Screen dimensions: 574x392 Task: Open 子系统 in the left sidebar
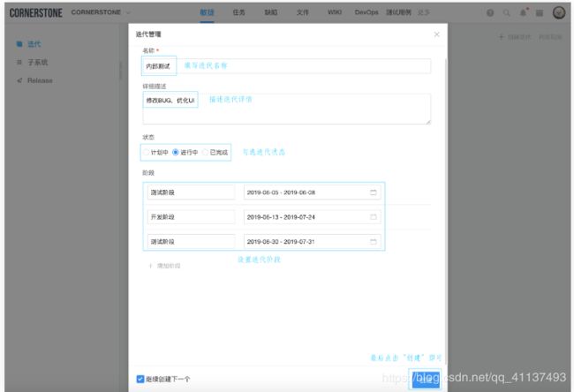pos(38,62)
